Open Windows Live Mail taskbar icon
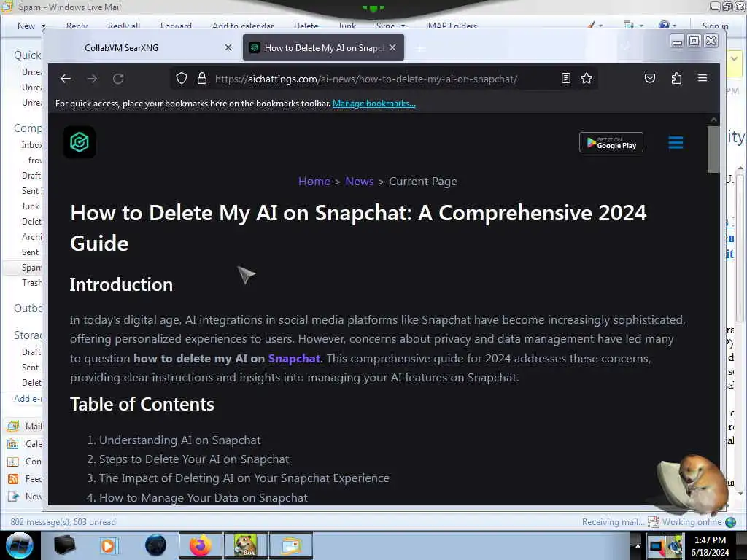The image size is (747, 560). (291, 545)
